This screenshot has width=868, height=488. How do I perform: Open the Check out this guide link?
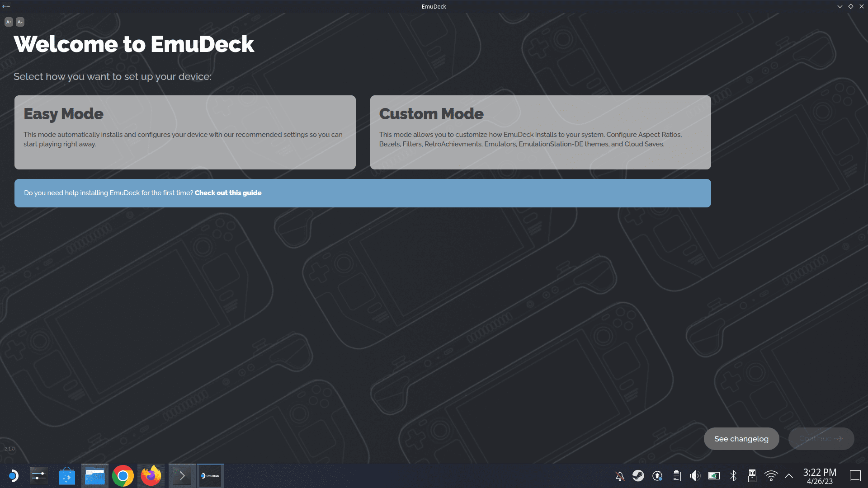pyautogui.click(x=228, y=193)
